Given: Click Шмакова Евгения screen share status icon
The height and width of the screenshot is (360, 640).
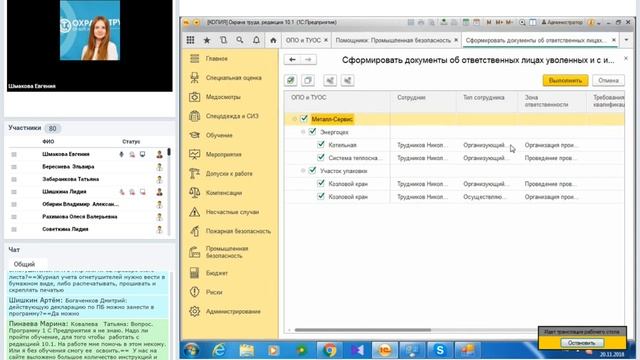Looking at the screenshot, I should tap(142, 154).
